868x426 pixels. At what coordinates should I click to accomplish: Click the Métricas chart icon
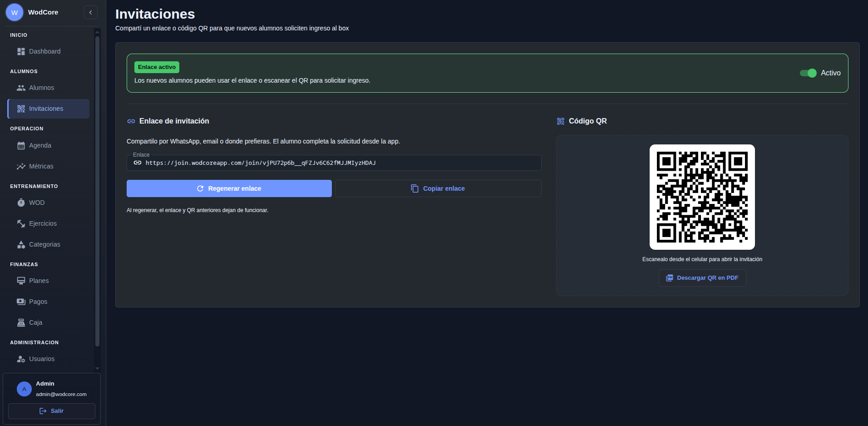coord(21,166)
